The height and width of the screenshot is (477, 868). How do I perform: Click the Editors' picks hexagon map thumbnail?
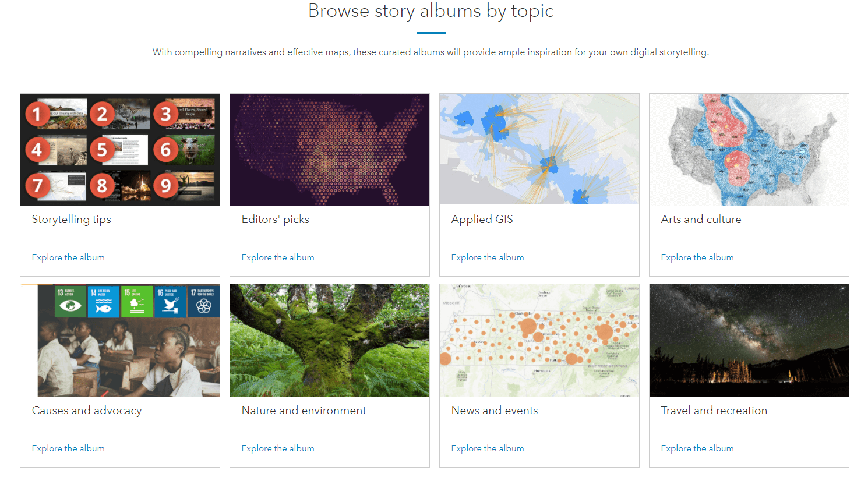pos(330,150)
